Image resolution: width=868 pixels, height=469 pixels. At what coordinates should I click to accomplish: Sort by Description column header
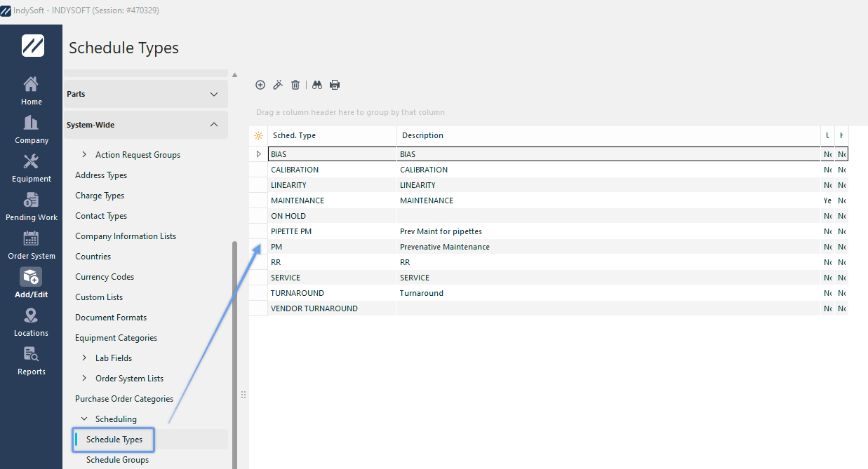pos(608,135)
